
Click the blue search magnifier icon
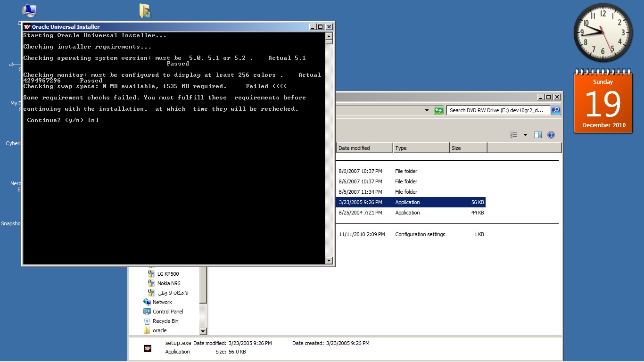[x=556, y=110]
